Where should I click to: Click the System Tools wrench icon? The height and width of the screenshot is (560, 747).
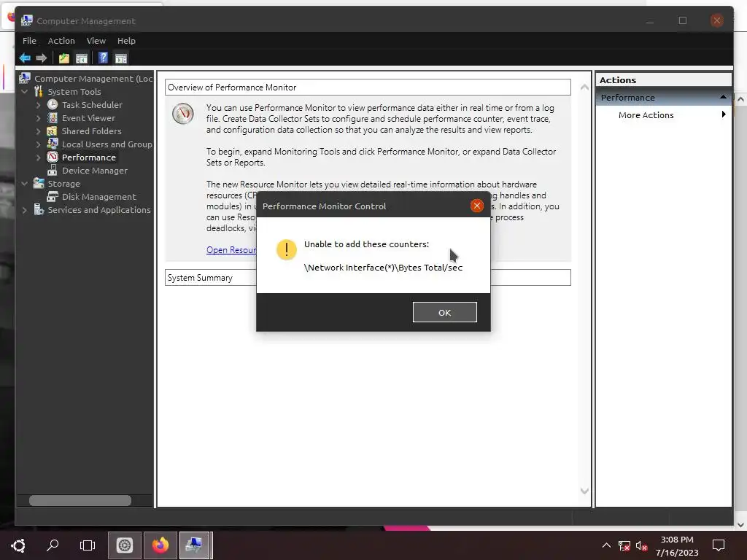pyautogui.click(x=39, y=91)
